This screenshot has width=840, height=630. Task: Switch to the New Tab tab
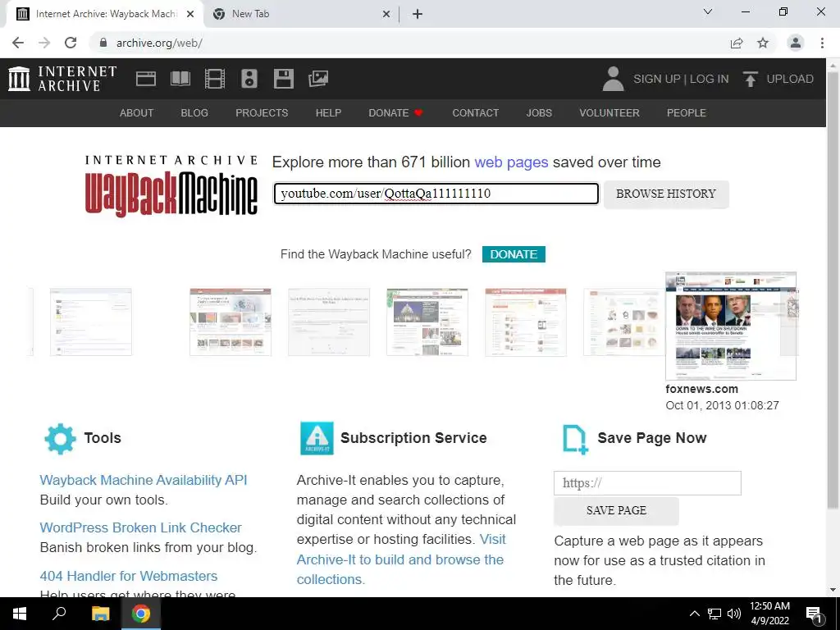[x=301, y=14]
